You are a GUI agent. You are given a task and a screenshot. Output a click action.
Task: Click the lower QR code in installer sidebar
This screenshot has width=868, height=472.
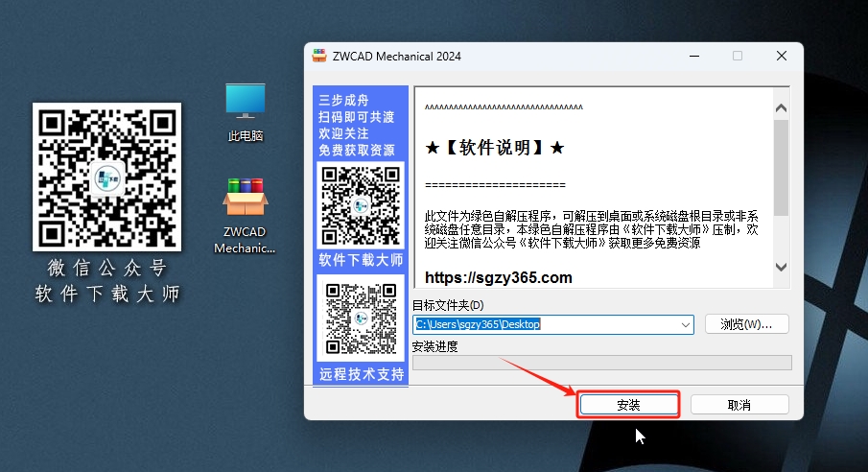pos(361,318)
